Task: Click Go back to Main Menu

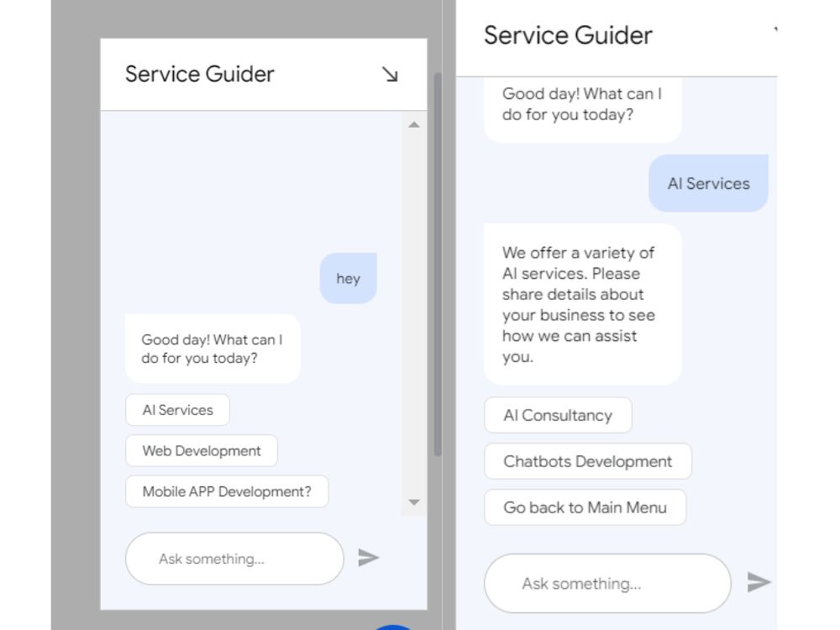Action: tap(584, 507)
